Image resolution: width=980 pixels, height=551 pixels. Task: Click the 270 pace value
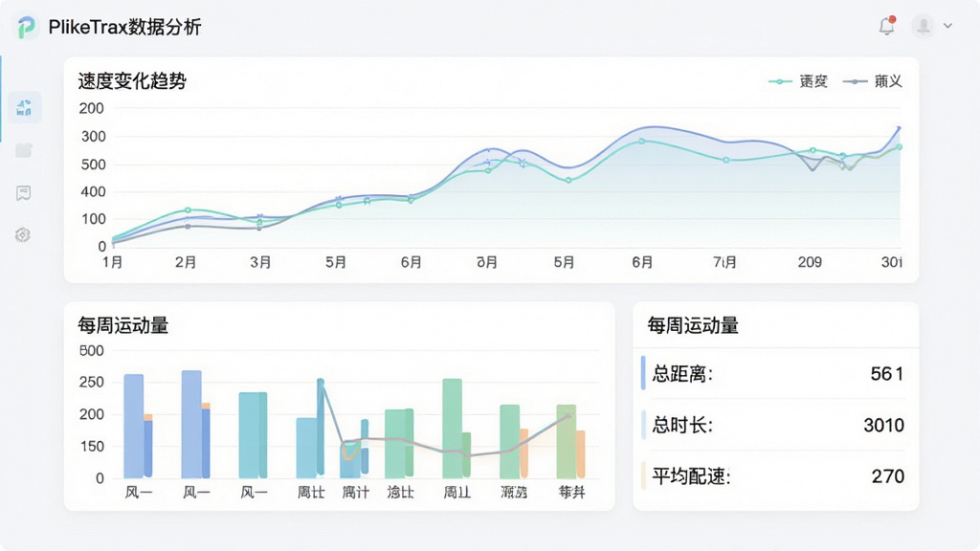888,476
